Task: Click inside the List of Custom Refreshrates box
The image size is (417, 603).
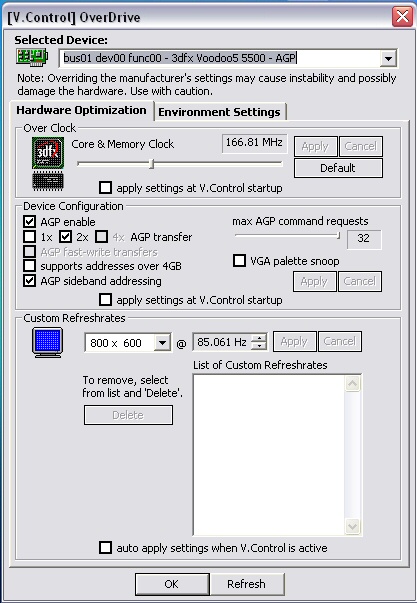Action: pos(269,455)
